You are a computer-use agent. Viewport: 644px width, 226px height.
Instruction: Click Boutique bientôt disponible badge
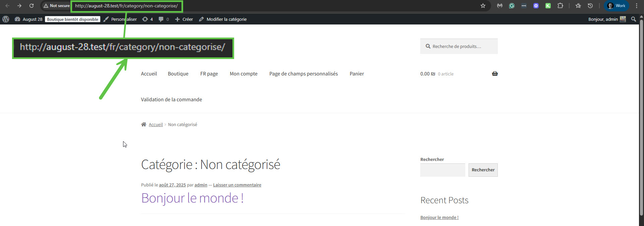(x=72, y=19)
